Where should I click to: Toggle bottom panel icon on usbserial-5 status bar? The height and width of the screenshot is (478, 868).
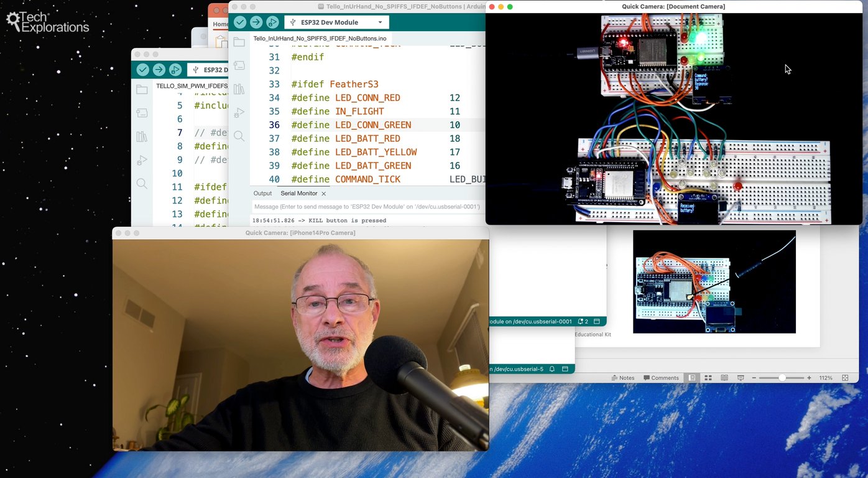[x=566, y=369]
